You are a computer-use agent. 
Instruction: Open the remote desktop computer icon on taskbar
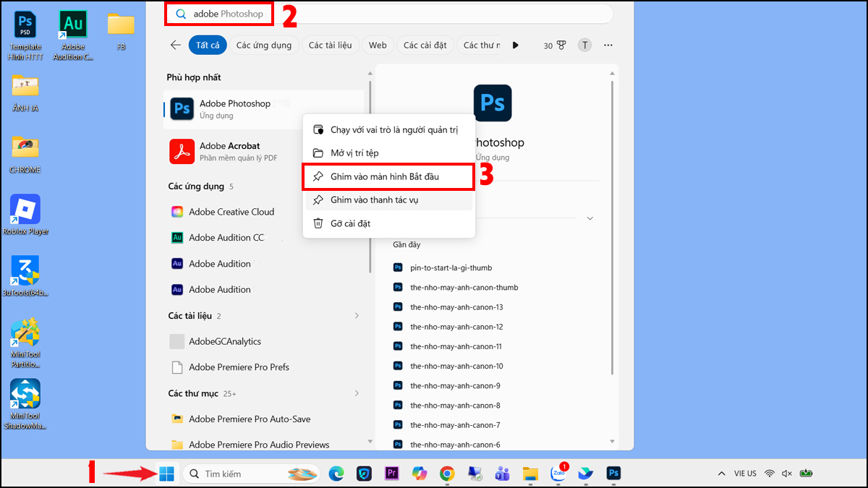tap(475, 474)
